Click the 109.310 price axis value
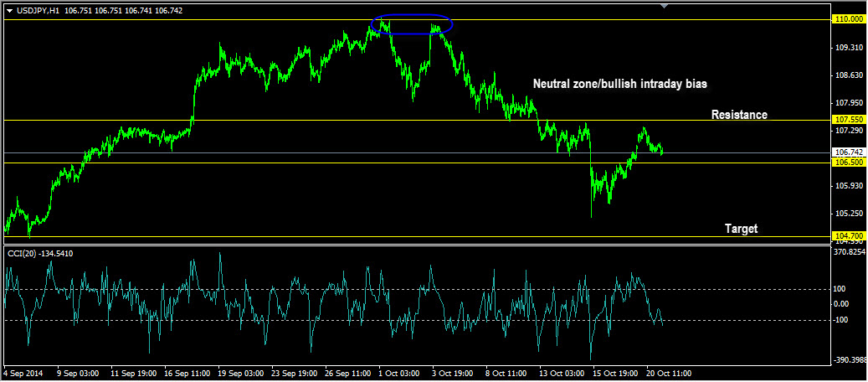 click(850, 49)
